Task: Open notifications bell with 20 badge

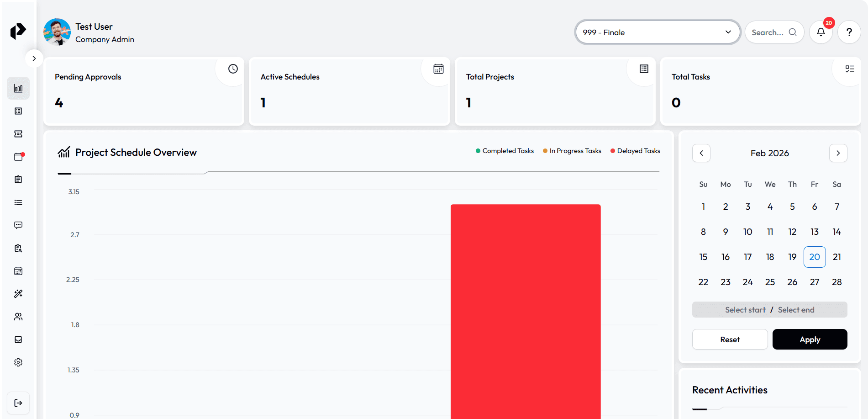Action: [821, 32]
